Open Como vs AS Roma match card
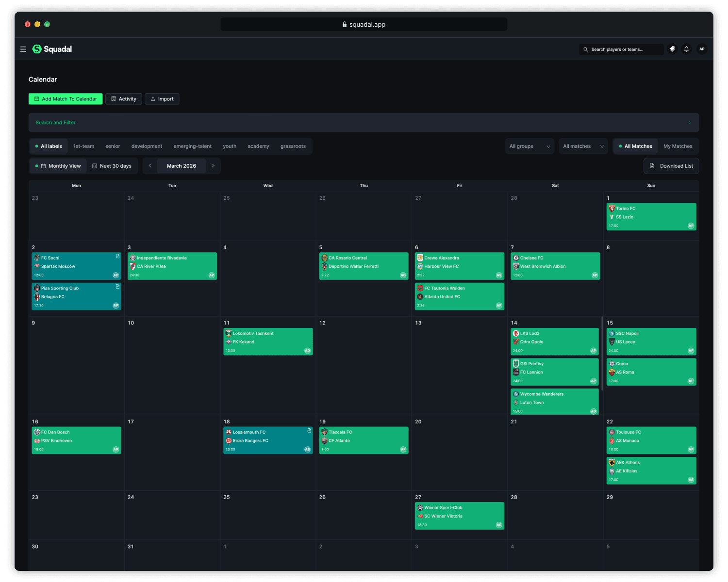This screenshot has height=582, width=728. click(x=651, y=372)
